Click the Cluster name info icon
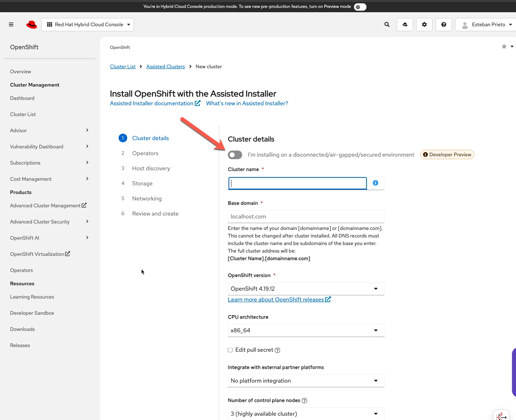 (376, 183)
